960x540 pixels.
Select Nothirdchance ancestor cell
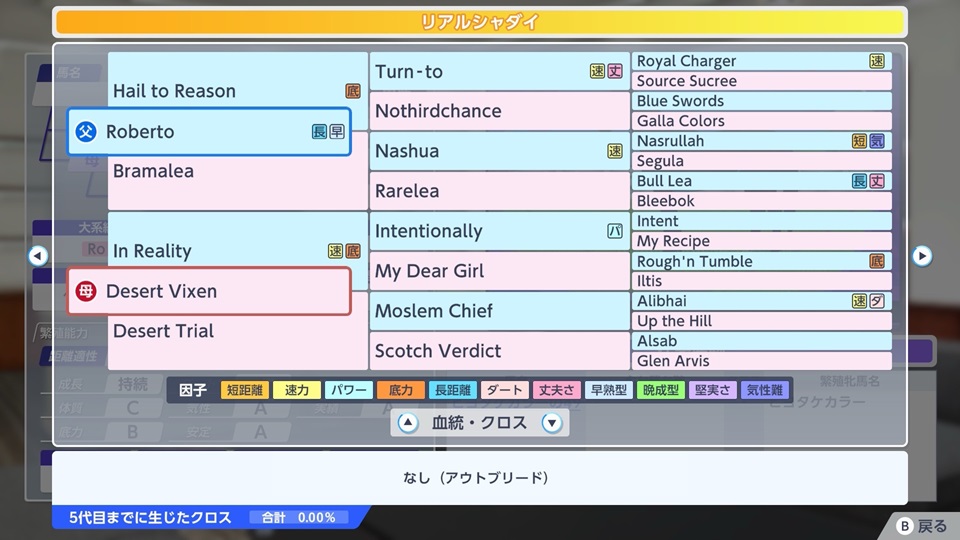[x=499, y=111]
